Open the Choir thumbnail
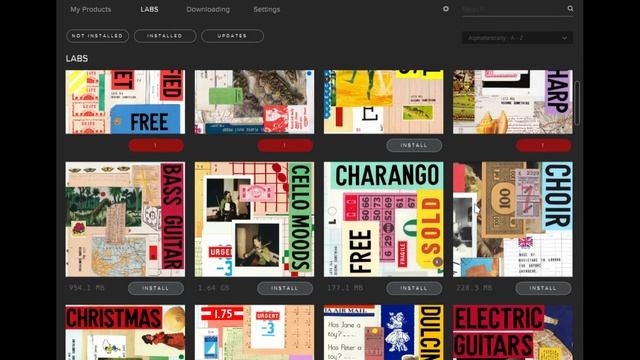The width and height of the screenshot is (640, 360). pyautogui.click(x=513, y=219)
